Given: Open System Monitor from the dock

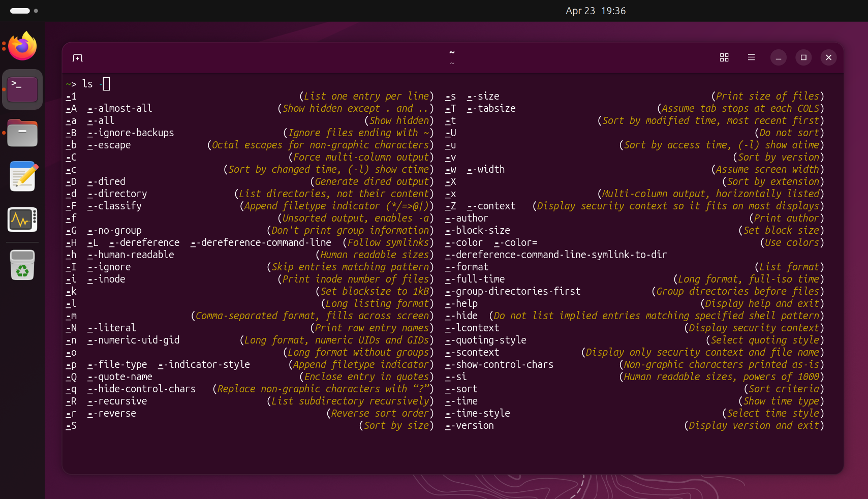Looking at the screenshot, I should pyautogui.click(x=22, y=220).
